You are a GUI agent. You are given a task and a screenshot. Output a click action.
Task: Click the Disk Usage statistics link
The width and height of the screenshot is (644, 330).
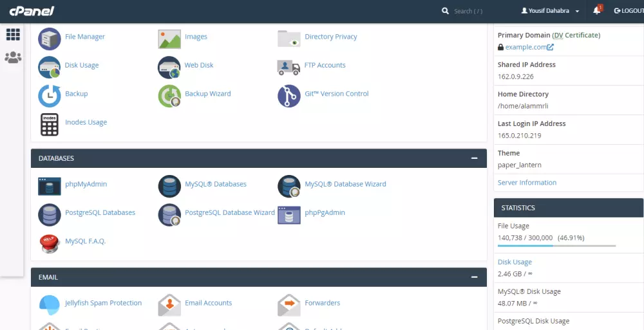coord(515,262)
